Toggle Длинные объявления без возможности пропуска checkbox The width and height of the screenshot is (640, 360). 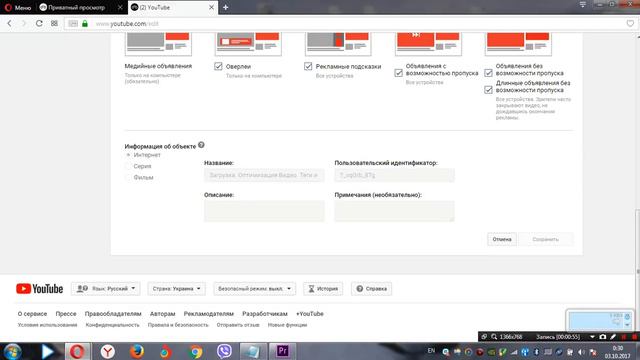point(488,89)
